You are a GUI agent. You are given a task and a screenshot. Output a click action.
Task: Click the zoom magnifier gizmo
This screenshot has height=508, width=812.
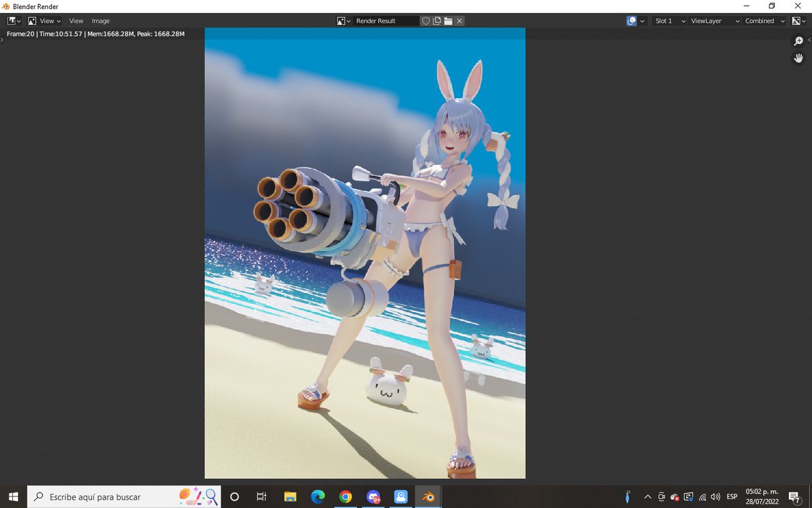[798, 41]
